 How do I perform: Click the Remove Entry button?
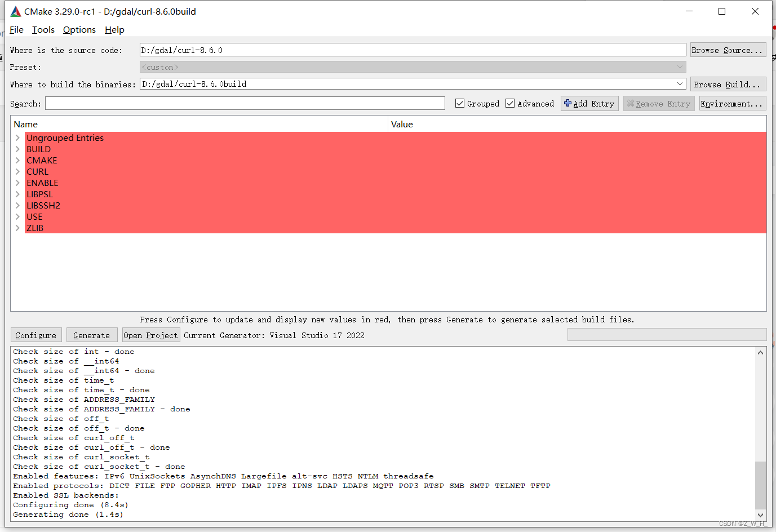click(x=659, y=103)
